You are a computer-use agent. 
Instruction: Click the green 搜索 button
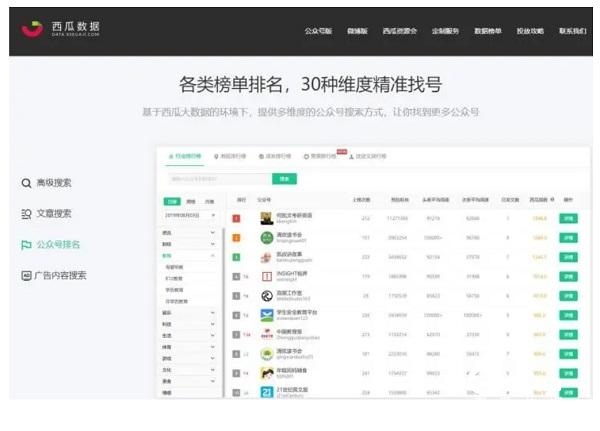[x=286, y=179]
